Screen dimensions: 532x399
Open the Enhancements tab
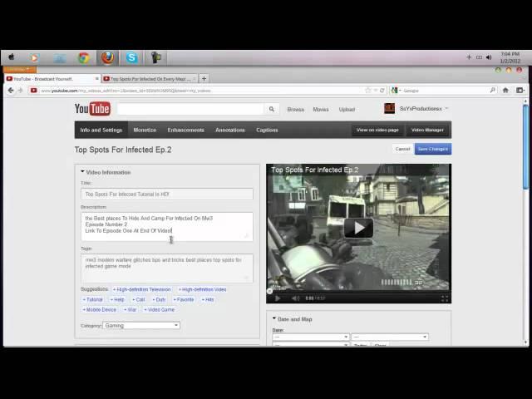(186, 130)
